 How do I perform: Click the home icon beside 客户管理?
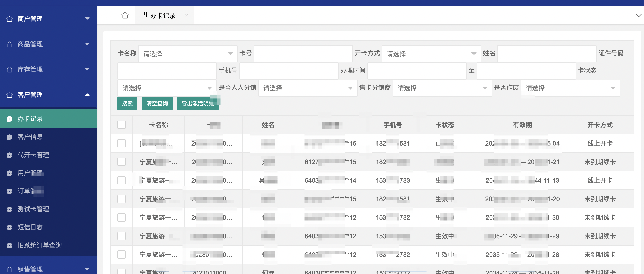(x=9, y=94)
